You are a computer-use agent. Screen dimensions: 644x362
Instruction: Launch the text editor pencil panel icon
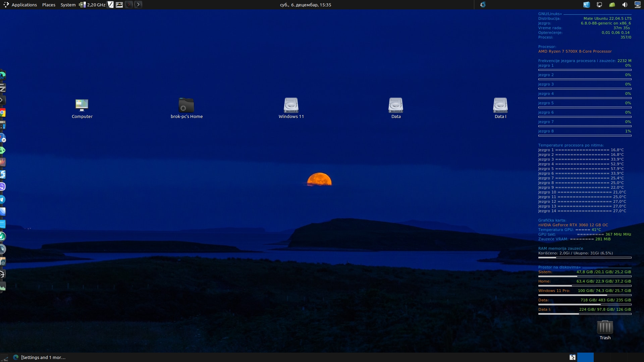coord(111,5)
